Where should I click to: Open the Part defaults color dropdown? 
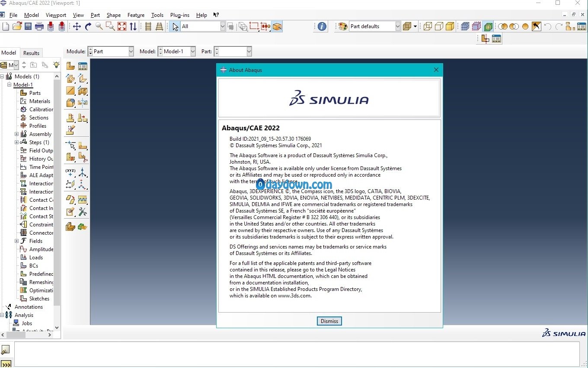click(x=375, y=26)
